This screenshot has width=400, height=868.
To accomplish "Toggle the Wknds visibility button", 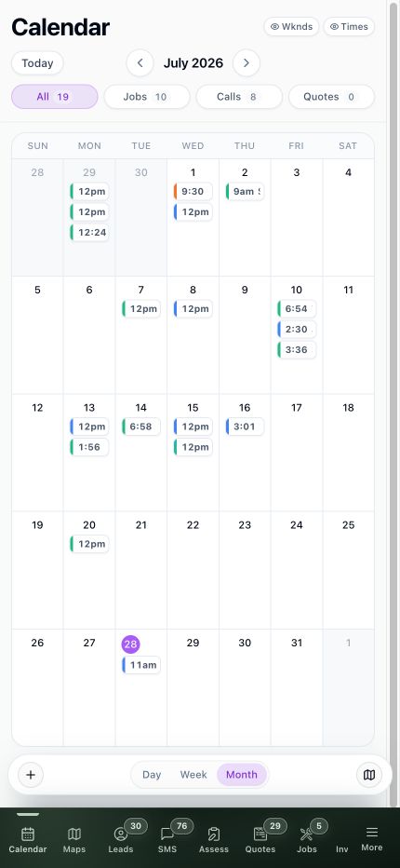I will click(291, 27).
